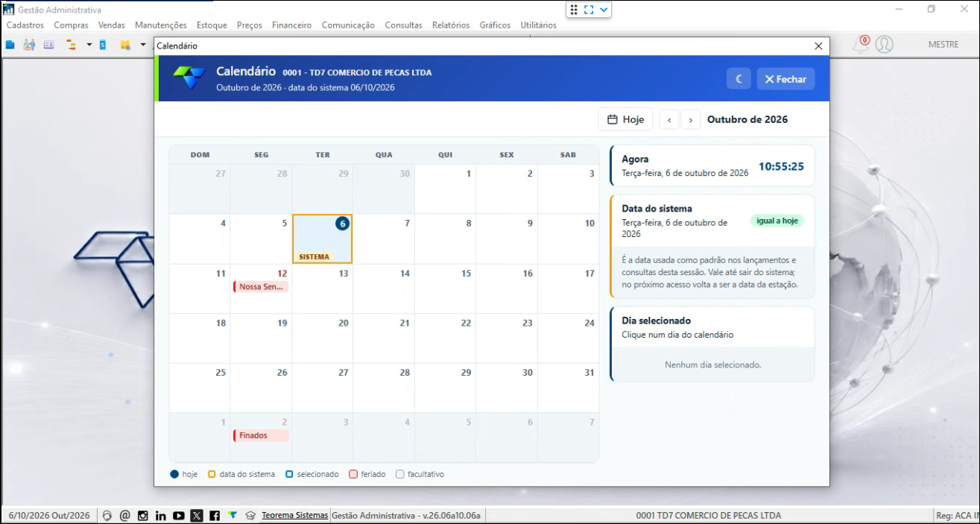Click the people toolbar icon
Image resolution: width=980 pixels, height=524 pixels.
point(29,45)
